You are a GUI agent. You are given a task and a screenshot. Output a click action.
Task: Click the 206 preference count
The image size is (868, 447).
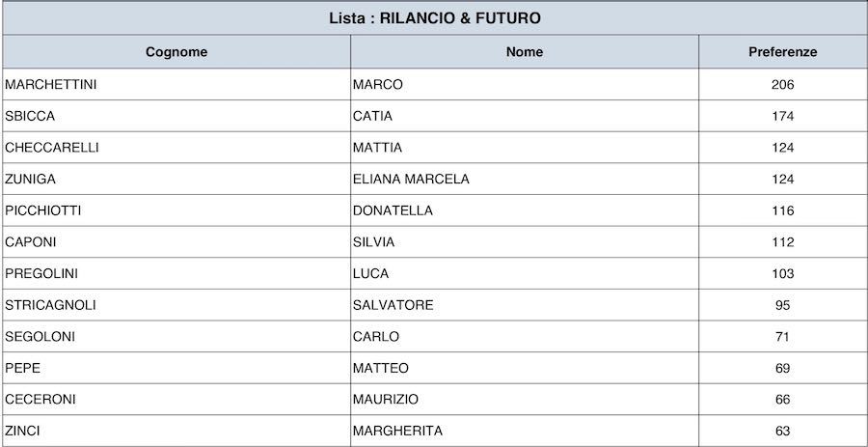click(x=782, y=84)
